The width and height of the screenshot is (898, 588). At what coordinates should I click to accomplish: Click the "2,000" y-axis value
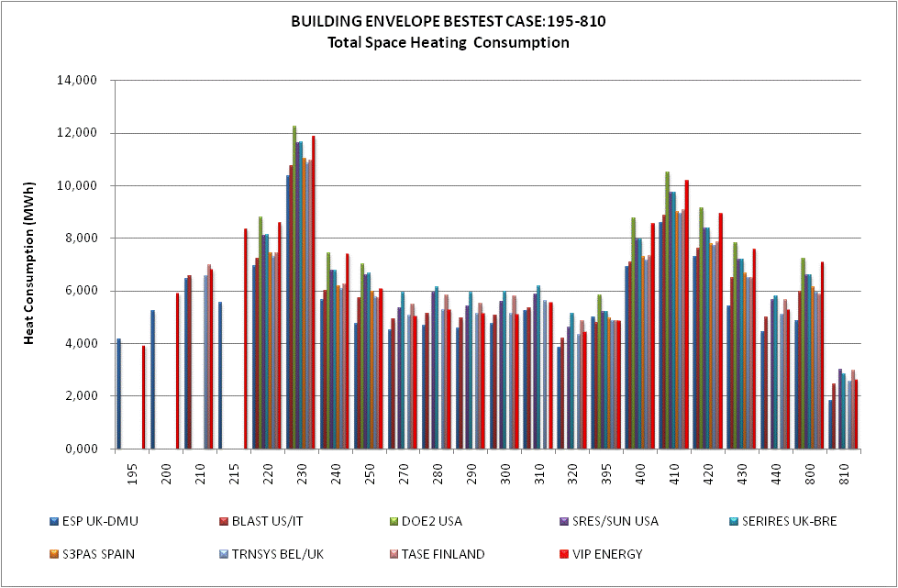(x=80, y=396)
